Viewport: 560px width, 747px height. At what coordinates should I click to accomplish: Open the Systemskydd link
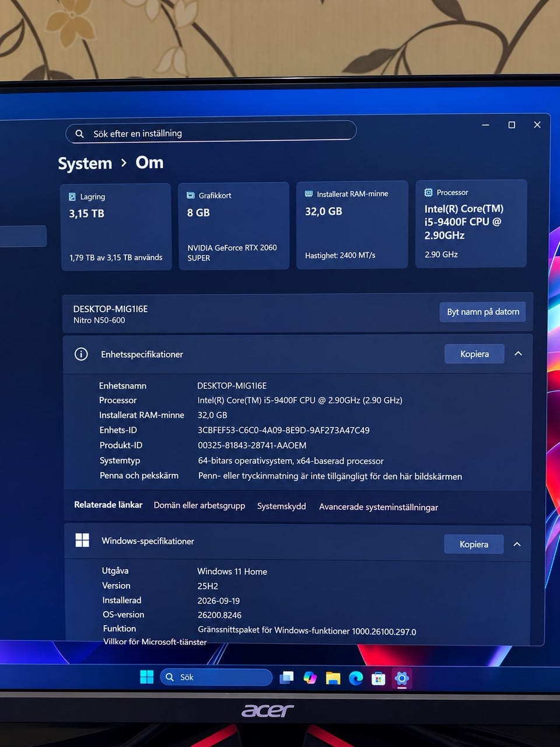tap(282, 506)
